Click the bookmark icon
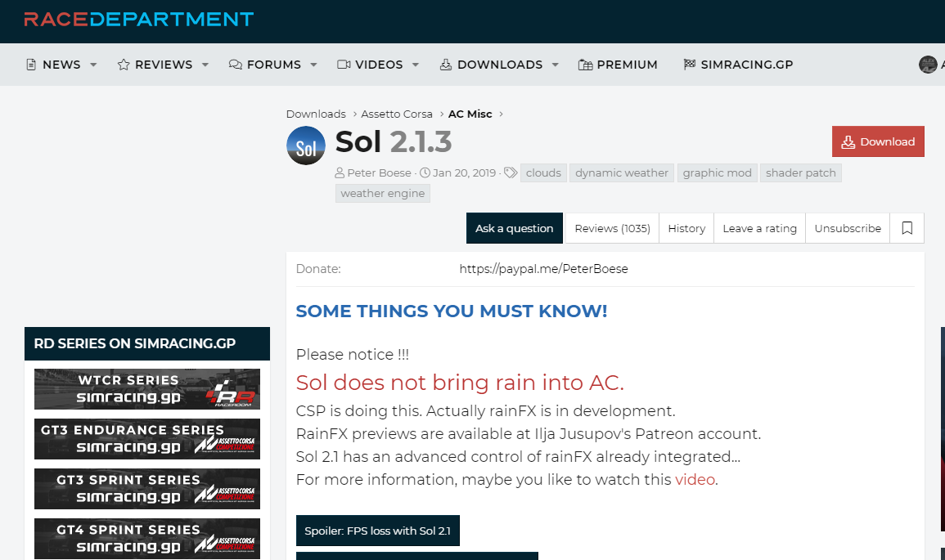Screen dimensions: 945x560 (x=907, y=228)
